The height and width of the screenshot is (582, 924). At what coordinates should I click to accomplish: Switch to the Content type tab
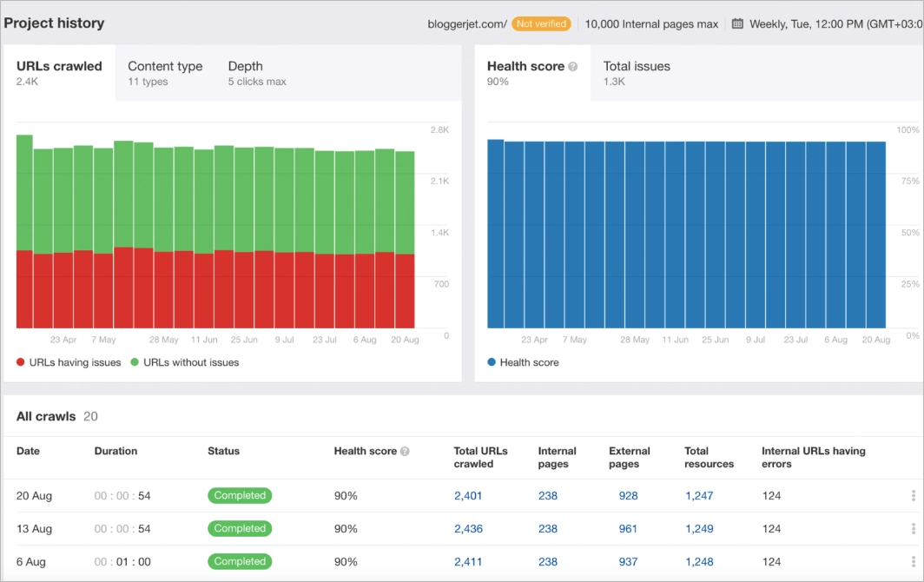coord(165,66)
